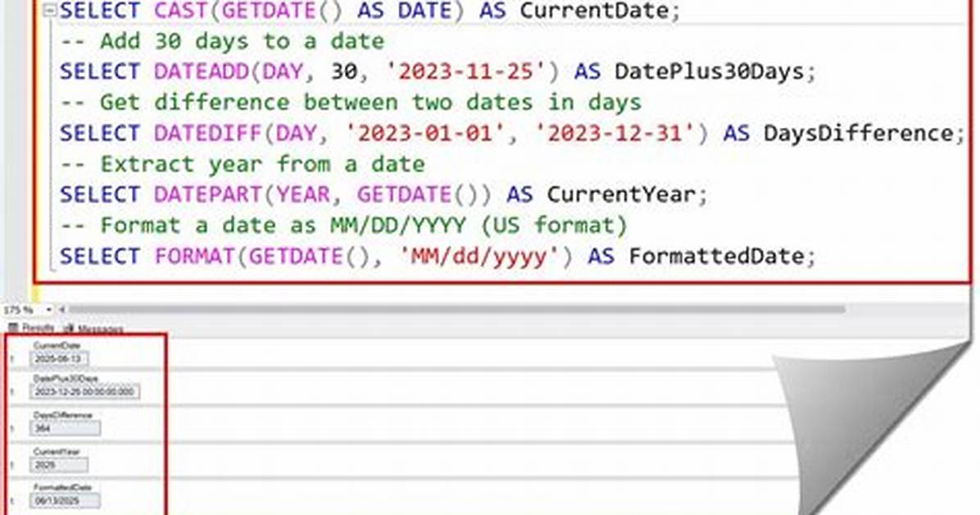Open the 175 % zoom level dropdown

(x=48, y=310)
